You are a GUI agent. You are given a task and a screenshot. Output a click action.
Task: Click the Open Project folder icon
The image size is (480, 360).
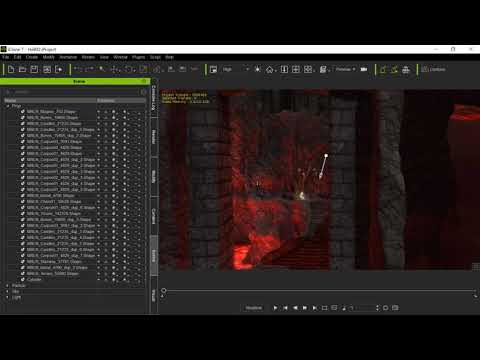pos(22,69)
